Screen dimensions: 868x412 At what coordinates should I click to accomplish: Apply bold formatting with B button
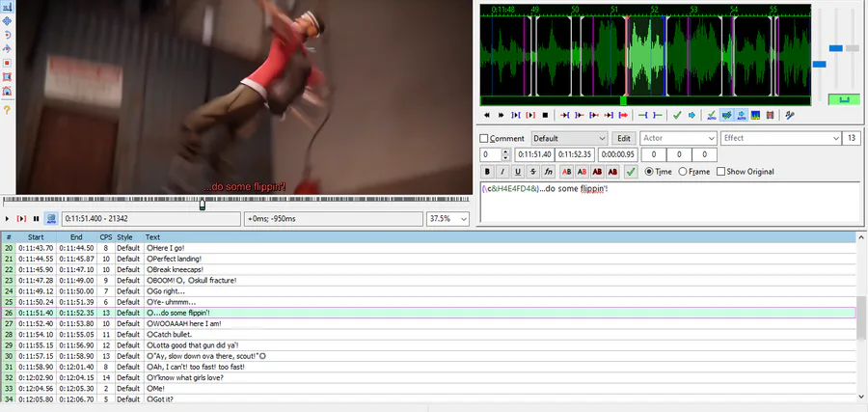(x=487, y=172)
